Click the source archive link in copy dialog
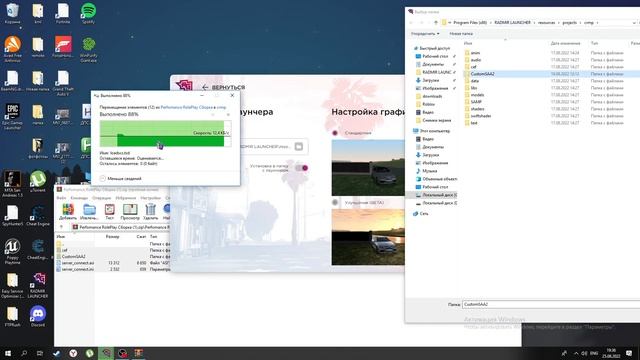Viewport: 640px width, 360px height. [187, 107]
